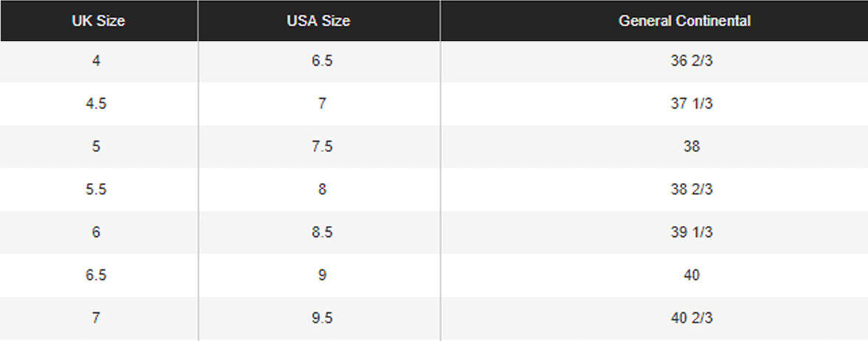Click the USA size 7 cell

point(322,104)
